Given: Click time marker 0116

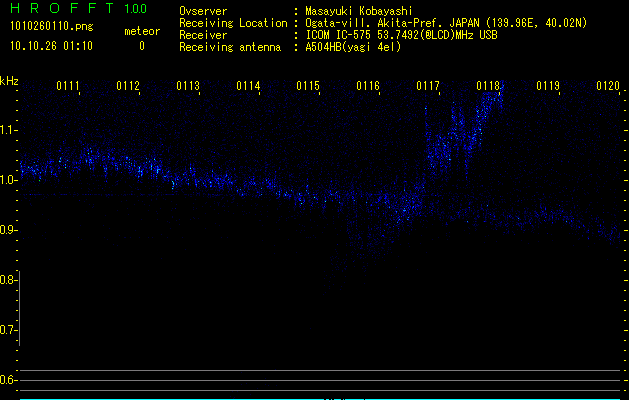Looking at the screenshot, I should (x=368, y=86).
